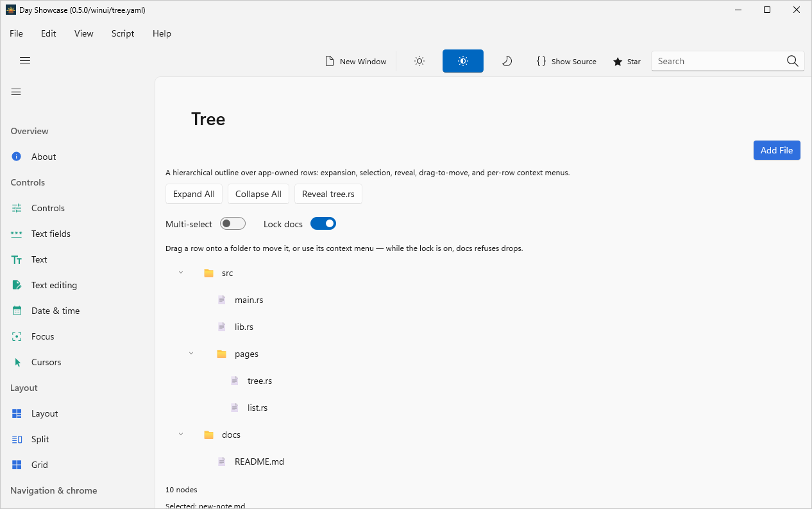Switch to dark theme moon icon
This screenshot has height=509, width=812.
click(507, 61)
